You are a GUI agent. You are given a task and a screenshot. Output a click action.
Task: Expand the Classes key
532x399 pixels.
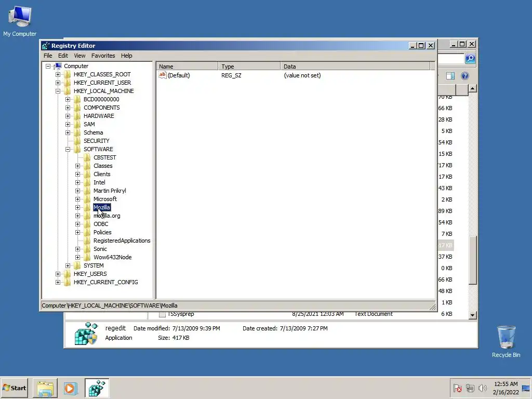(78, 166)
